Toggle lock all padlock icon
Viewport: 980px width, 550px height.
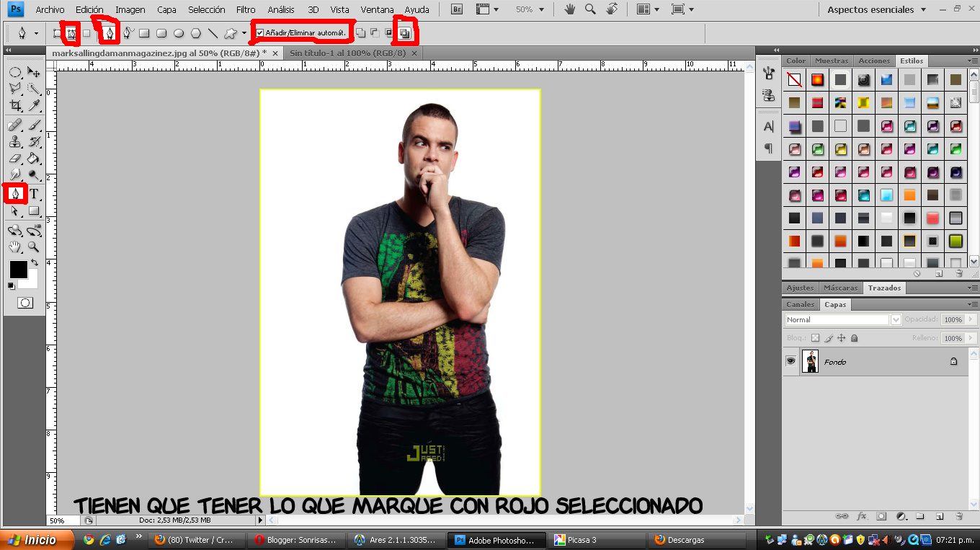pos(854,337)
